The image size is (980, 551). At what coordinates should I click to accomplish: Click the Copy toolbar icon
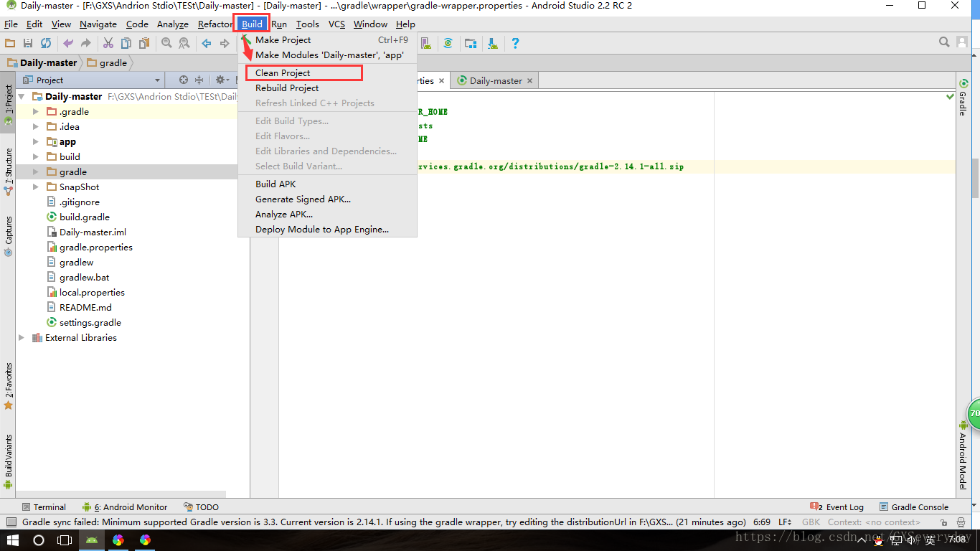(x=126, y=43)
